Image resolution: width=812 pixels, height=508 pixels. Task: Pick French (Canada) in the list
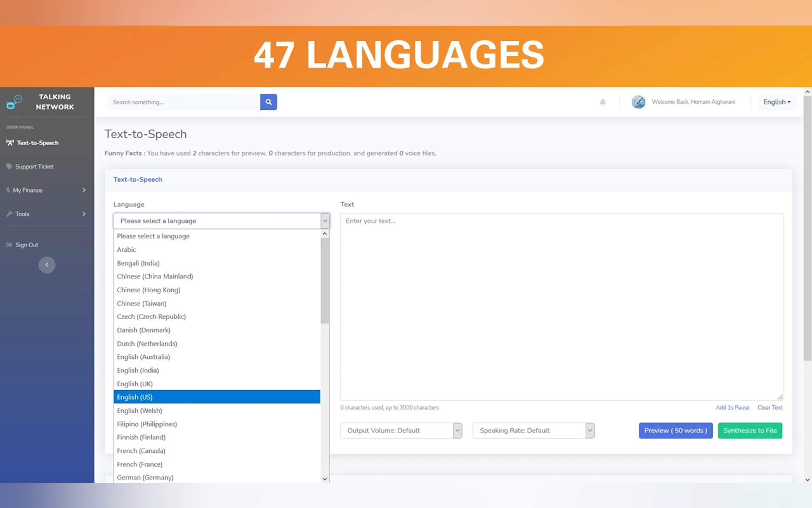(141, 450)
